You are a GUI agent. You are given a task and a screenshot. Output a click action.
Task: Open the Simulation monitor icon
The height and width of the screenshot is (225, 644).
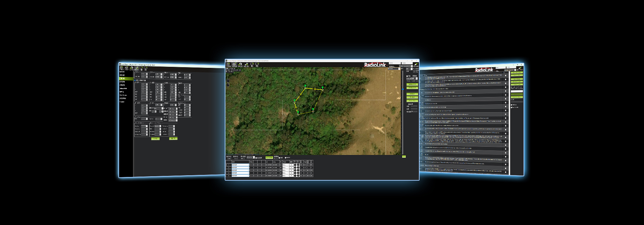pos(252,65)
